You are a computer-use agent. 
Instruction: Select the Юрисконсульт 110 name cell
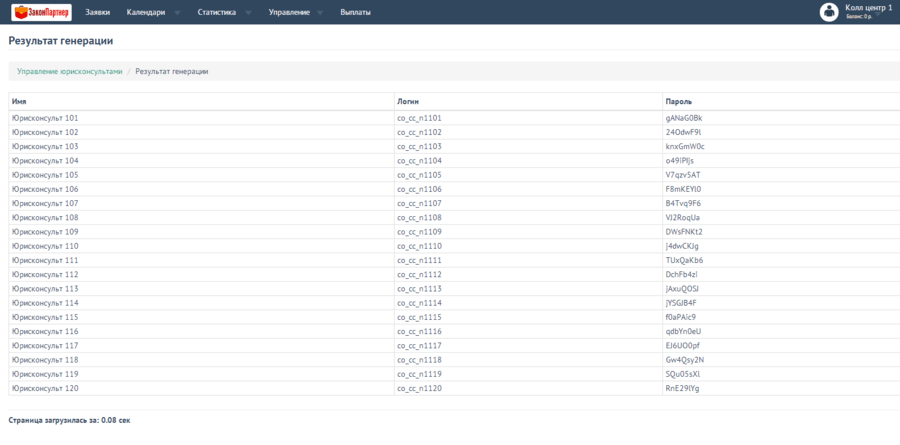pyautogui.click(x=201, y=246)
